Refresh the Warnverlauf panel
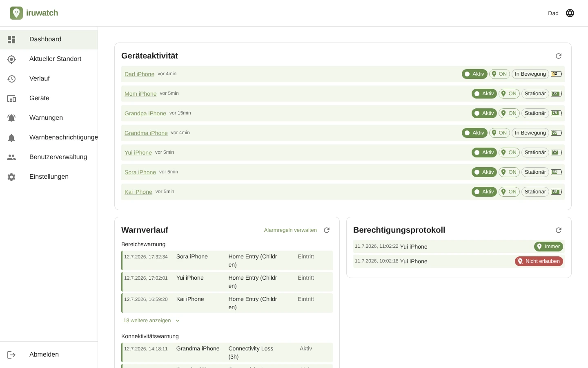The image size is (588, 368). [x=327, y=230]
